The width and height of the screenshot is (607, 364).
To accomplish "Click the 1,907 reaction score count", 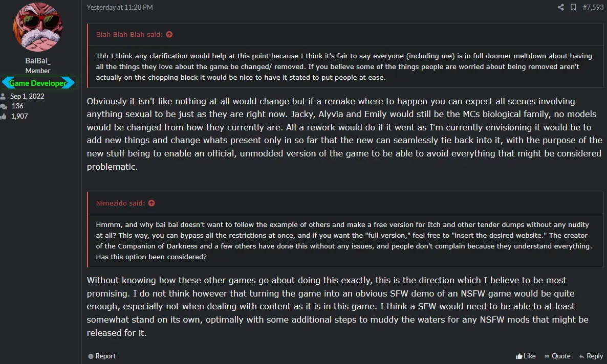I will (x=19, y=116).
